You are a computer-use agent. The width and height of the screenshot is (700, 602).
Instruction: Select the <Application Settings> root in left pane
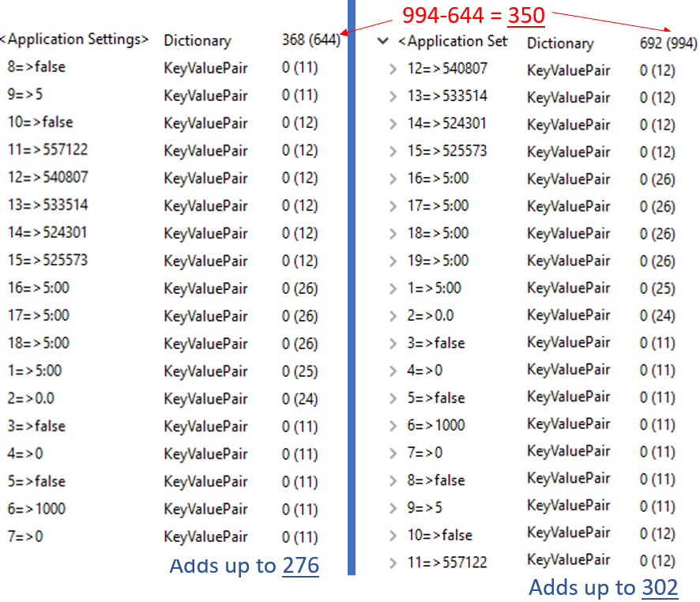point(74,40)
